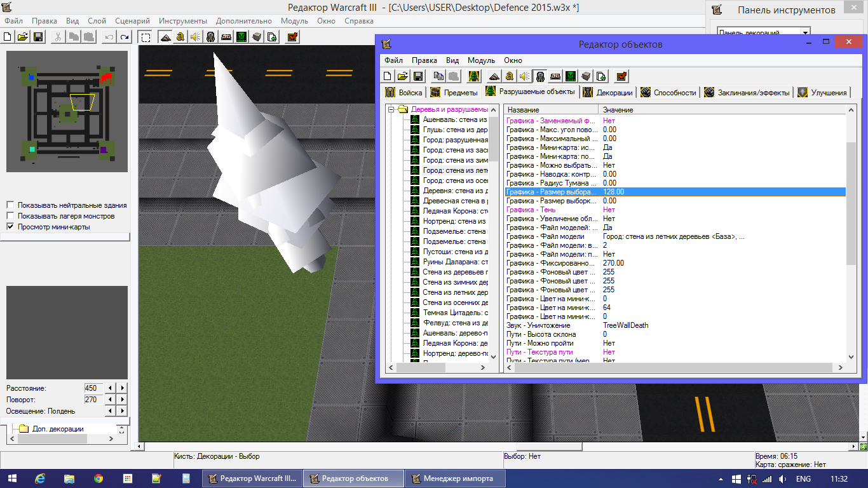Open the Sound Editor from main toolbar

tap(196, 37)
